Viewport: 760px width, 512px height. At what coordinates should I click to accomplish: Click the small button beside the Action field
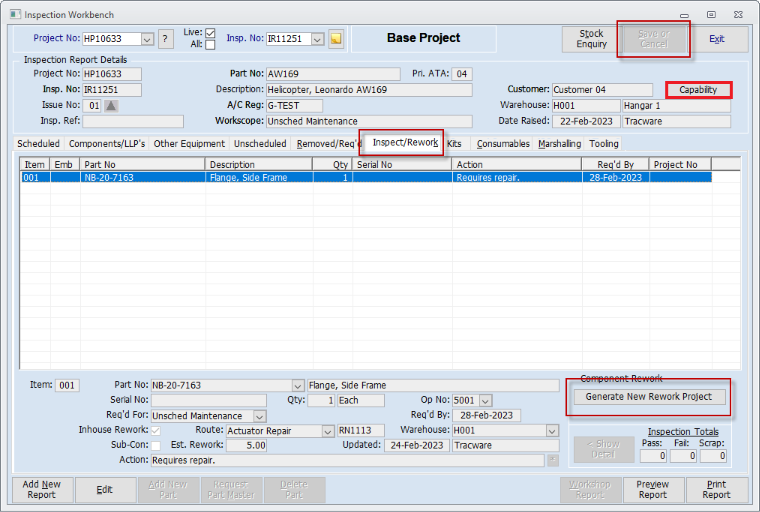click(553, 461)
